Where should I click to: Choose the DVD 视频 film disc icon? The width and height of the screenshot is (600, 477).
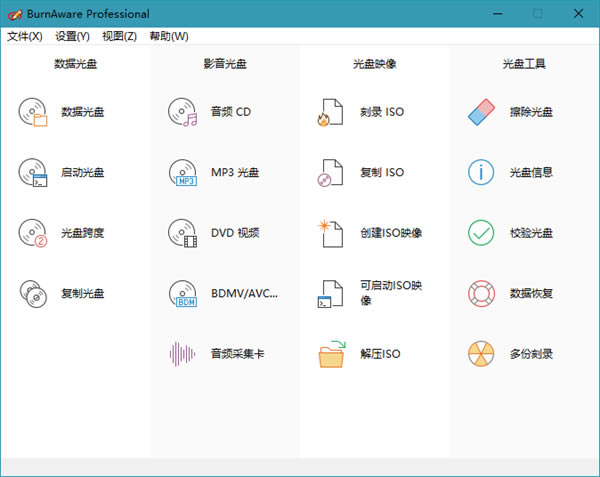(x=183, y=233)
